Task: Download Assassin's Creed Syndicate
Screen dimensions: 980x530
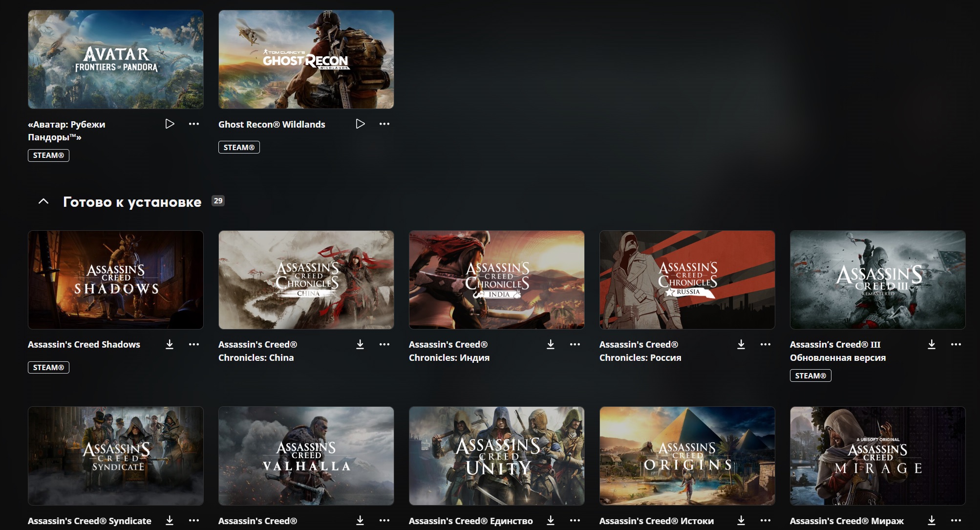Action: (170, 521)
